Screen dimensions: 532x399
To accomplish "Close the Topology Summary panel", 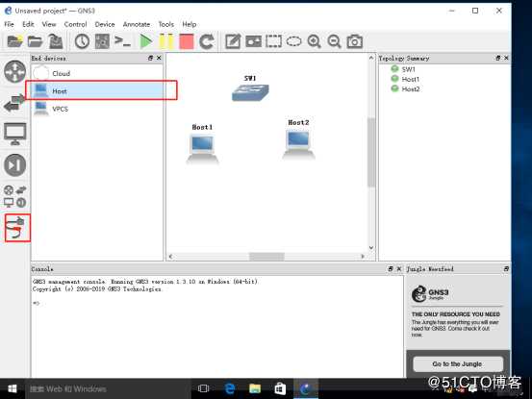I will [506, 58].
